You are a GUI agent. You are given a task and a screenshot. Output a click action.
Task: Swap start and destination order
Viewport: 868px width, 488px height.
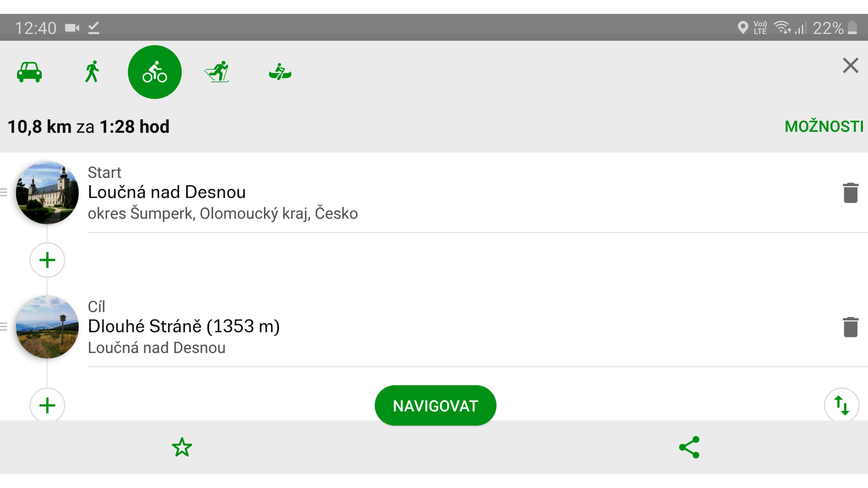coord(842,405)
